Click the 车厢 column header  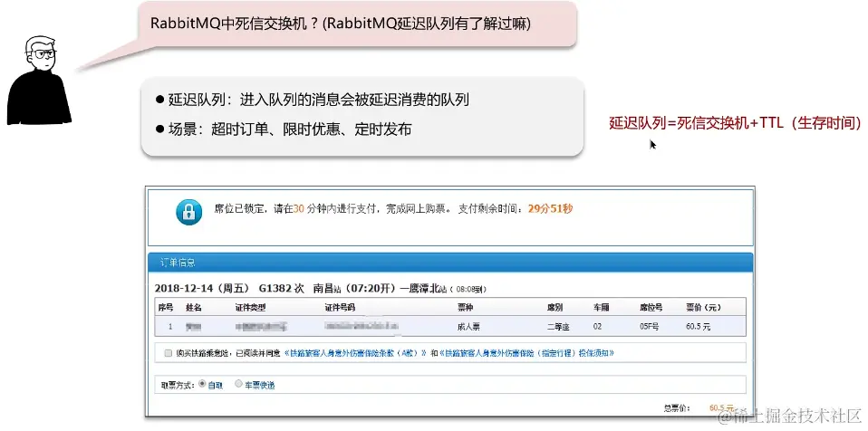[x=601, y=307]
